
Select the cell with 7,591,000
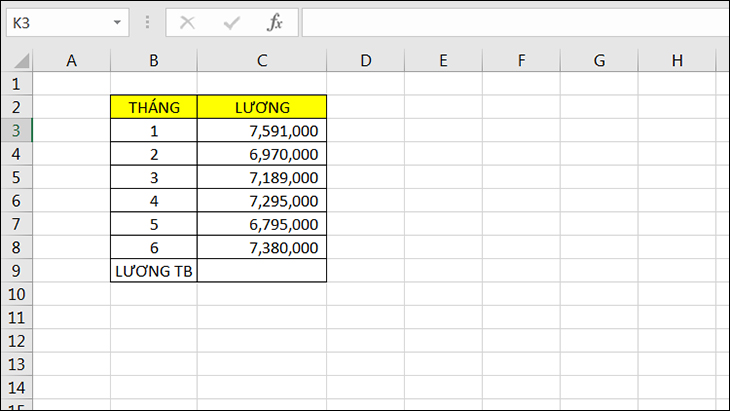click(262, 130)
